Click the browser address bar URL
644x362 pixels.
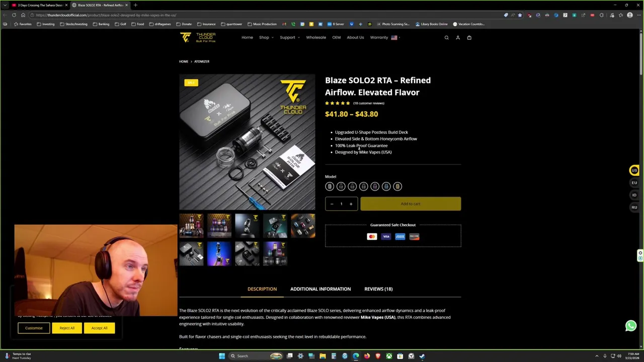(106, 15)
